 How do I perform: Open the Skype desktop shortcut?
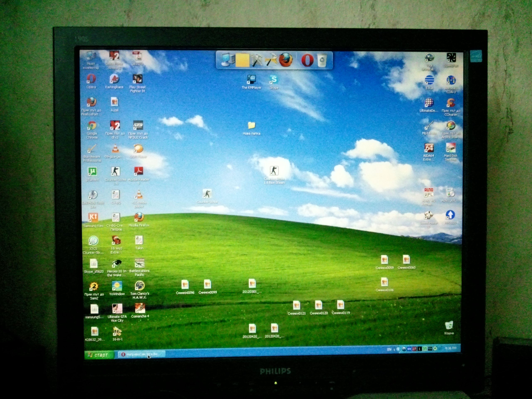[274, 80]
